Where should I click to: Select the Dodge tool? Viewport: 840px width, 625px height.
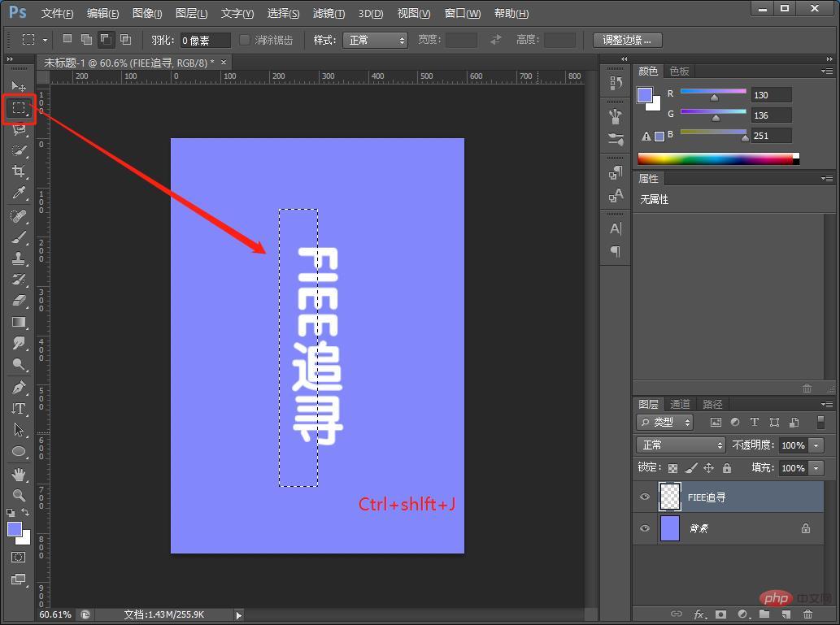click(19, 364)
